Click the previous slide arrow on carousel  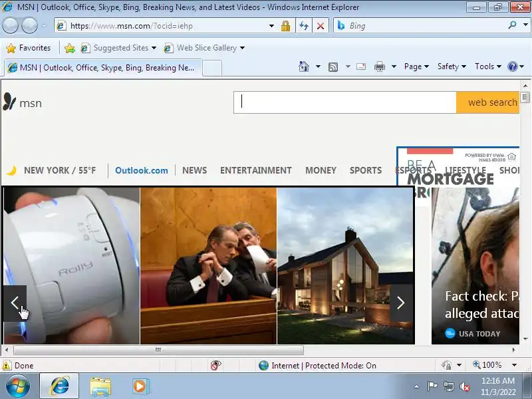(x=15, y=303)
